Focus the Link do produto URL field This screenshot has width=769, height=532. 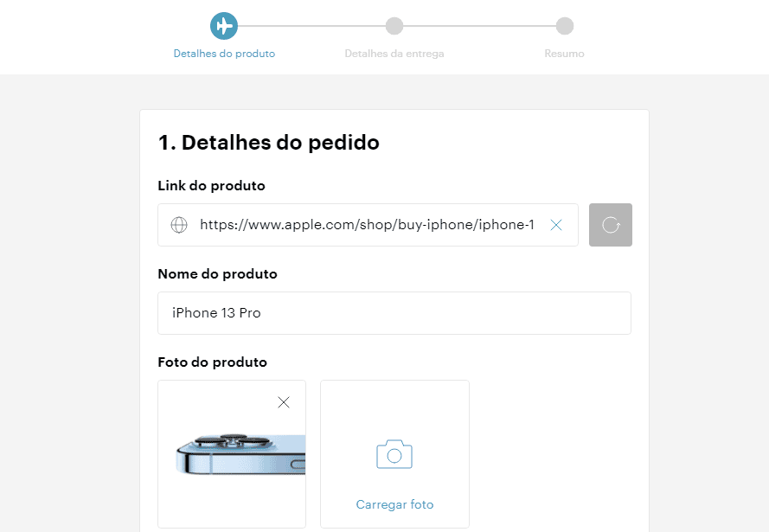367,225
